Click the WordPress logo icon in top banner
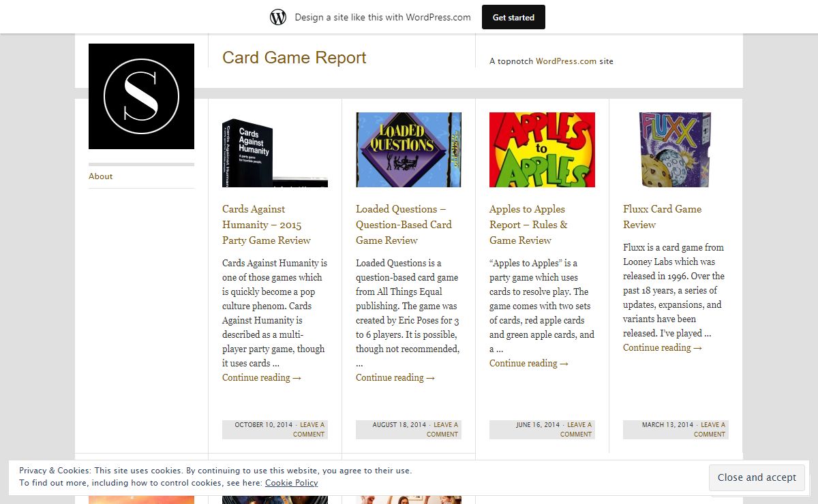The width and height of the screenshot is (818, 504). point(278,17)
